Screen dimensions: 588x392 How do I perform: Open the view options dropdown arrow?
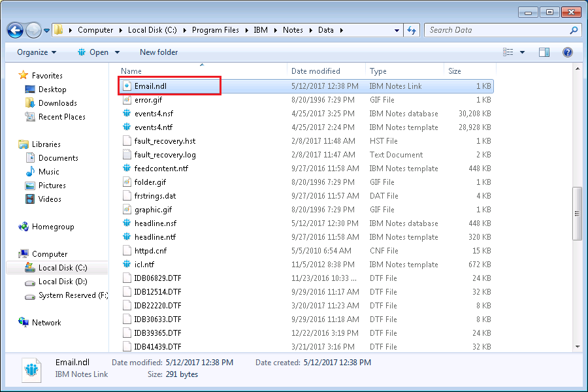pos(523,52)
